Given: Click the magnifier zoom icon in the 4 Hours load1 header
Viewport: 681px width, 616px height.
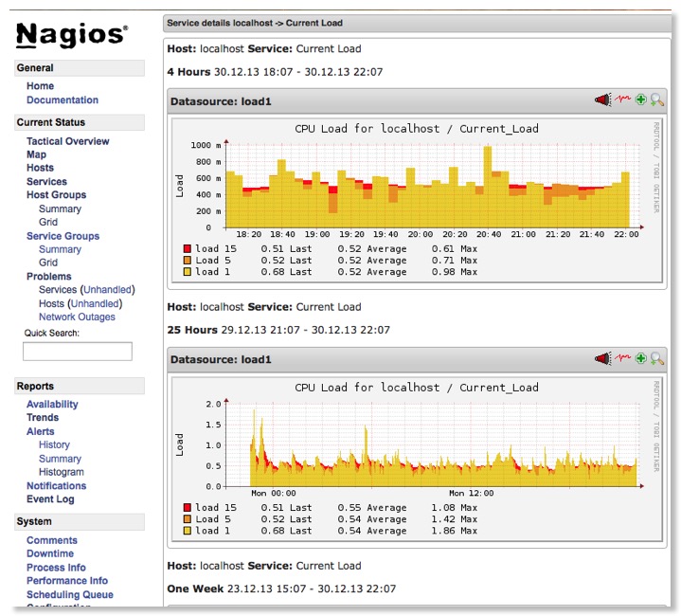Looking at the screenshot, I should click(656, 100).
